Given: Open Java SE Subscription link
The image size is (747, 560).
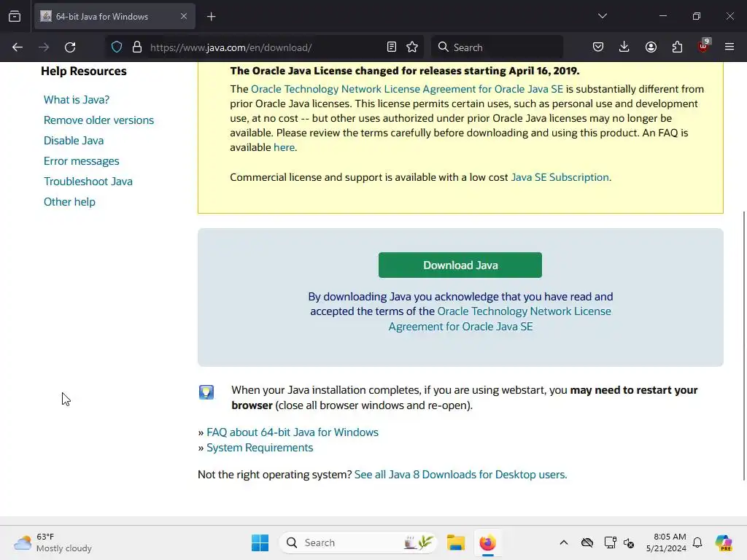Looking at the screenshot, I should [x=560, y=178].
